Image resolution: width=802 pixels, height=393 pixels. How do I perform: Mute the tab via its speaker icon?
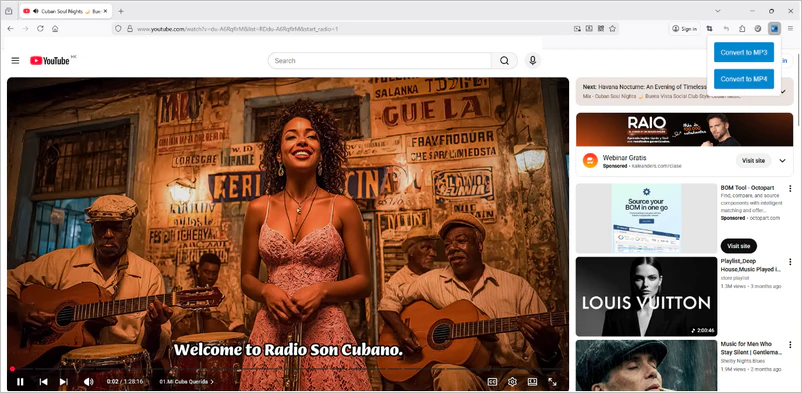36,11
